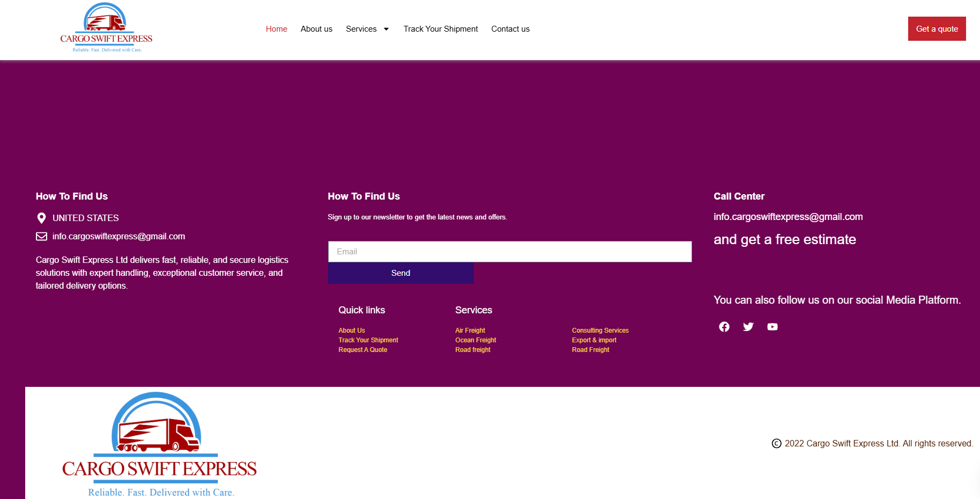
Task: Click the Consulting Services footer link
Action: click(600, 331)
